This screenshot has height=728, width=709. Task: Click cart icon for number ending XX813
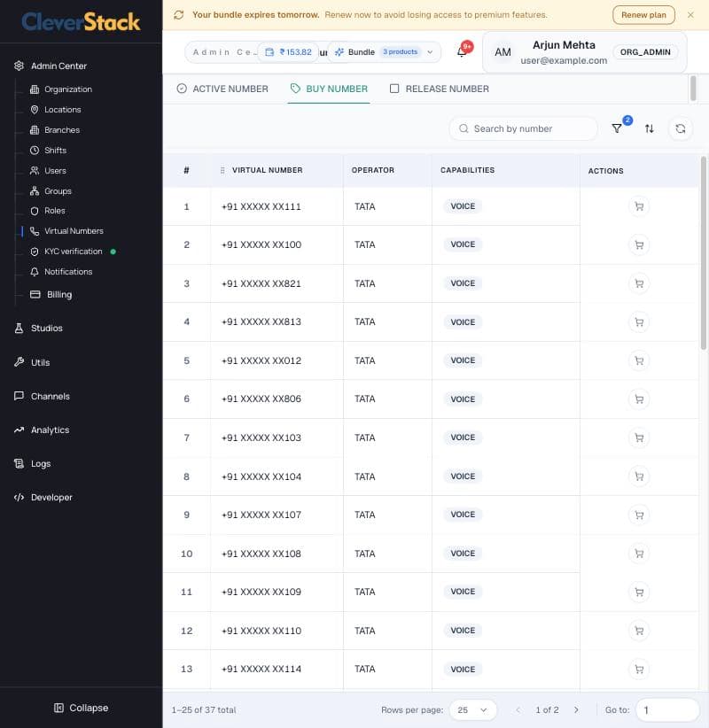click(x=639, y=322)
